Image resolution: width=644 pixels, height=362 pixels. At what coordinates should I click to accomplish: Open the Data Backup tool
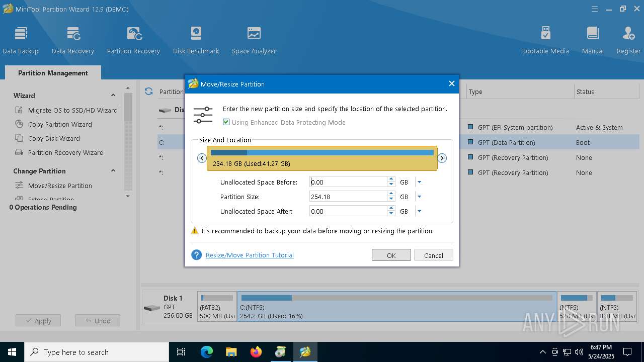(x=21, y=40)
